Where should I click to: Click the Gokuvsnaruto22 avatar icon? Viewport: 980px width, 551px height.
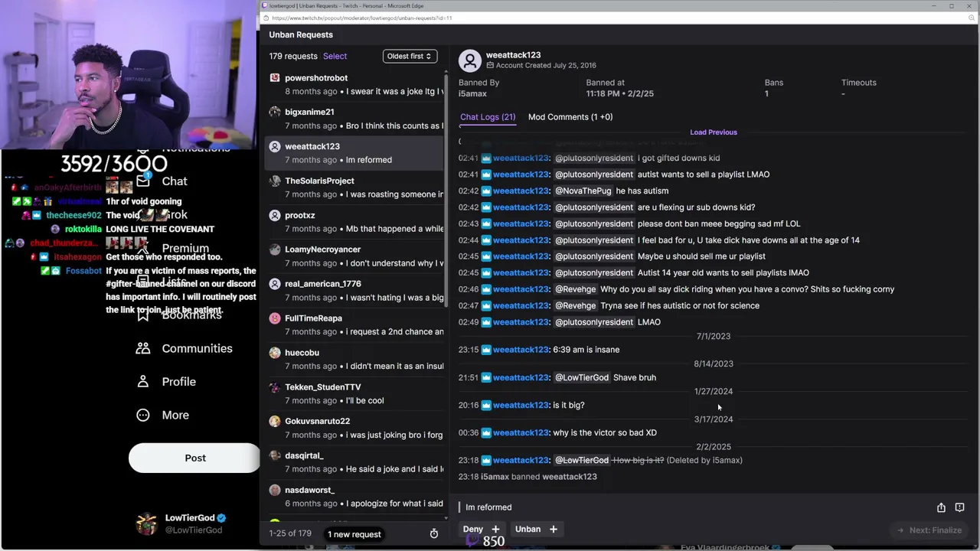coord(275,421)
